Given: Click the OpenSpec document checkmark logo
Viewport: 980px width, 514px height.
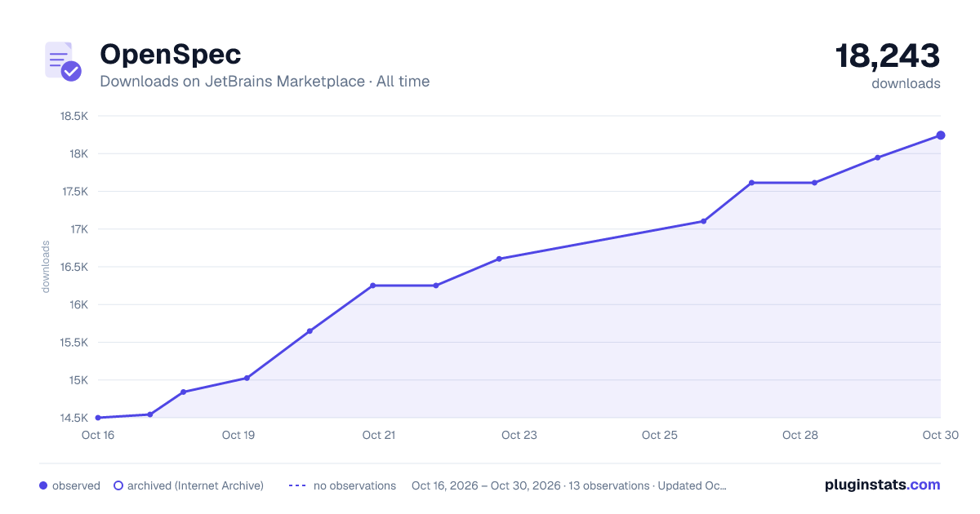Looking at the screenshot, I should click(63, 61).
